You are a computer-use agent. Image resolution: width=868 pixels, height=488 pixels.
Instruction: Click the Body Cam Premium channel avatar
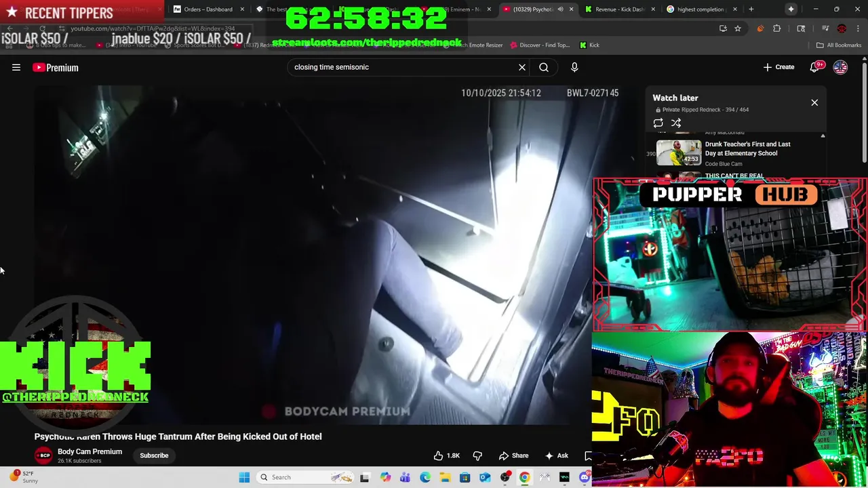point(43,455)
